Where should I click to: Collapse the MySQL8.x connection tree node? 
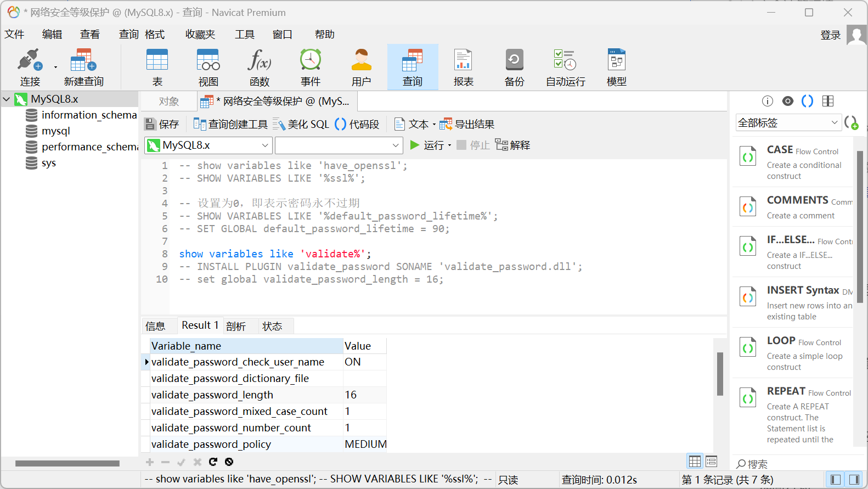coord(7,99)
